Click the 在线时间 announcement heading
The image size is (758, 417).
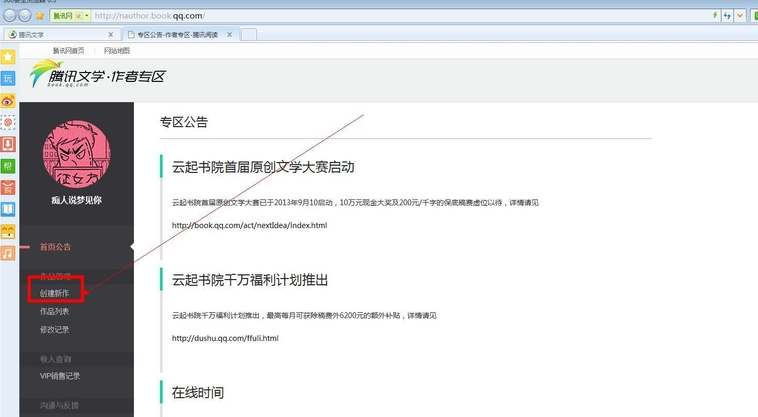[198, 392]
